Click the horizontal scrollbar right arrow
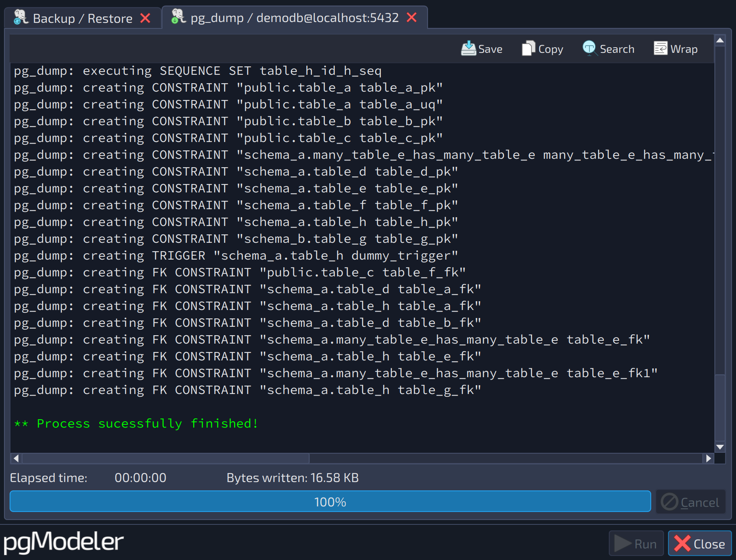 click(708, 458)
